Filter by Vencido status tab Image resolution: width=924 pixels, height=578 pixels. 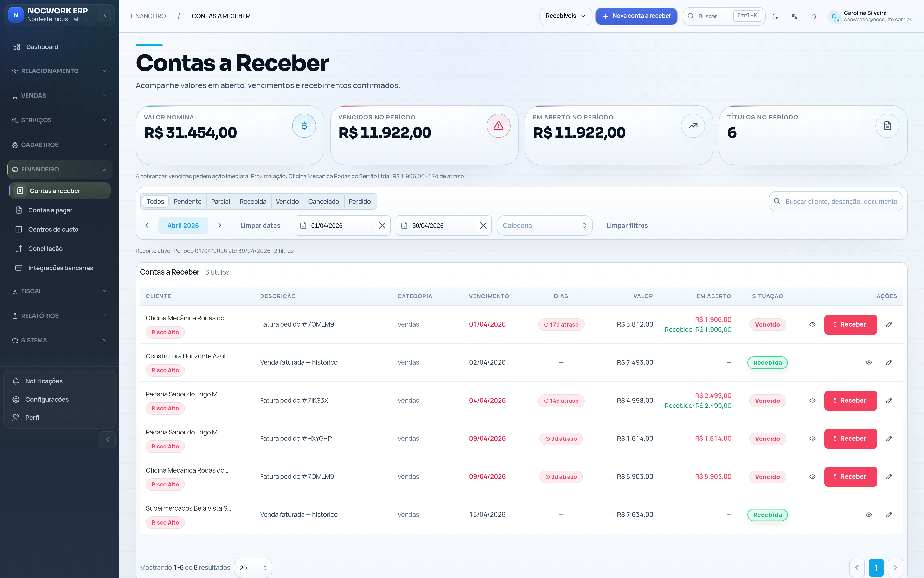287,202
